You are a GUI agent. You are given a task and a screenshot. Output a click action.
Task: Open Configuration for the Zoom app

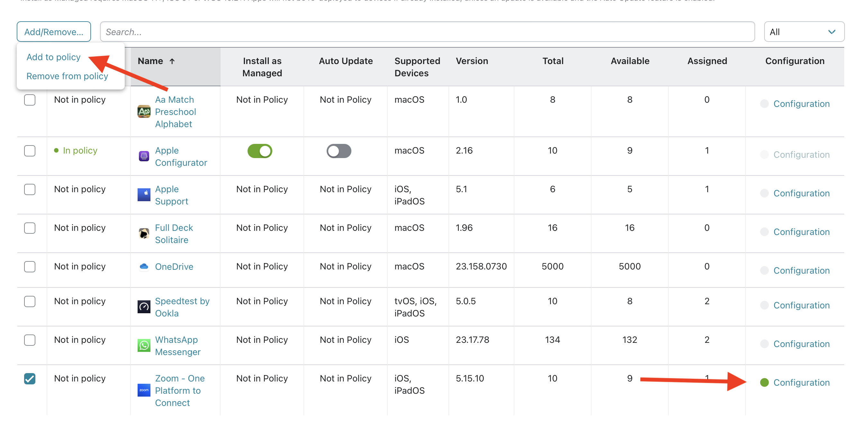pyautogui.click(x=801, y=382)
